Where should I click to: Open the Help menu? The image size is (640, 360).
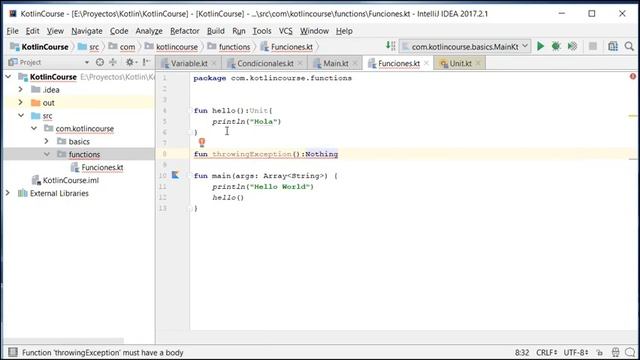344,31
